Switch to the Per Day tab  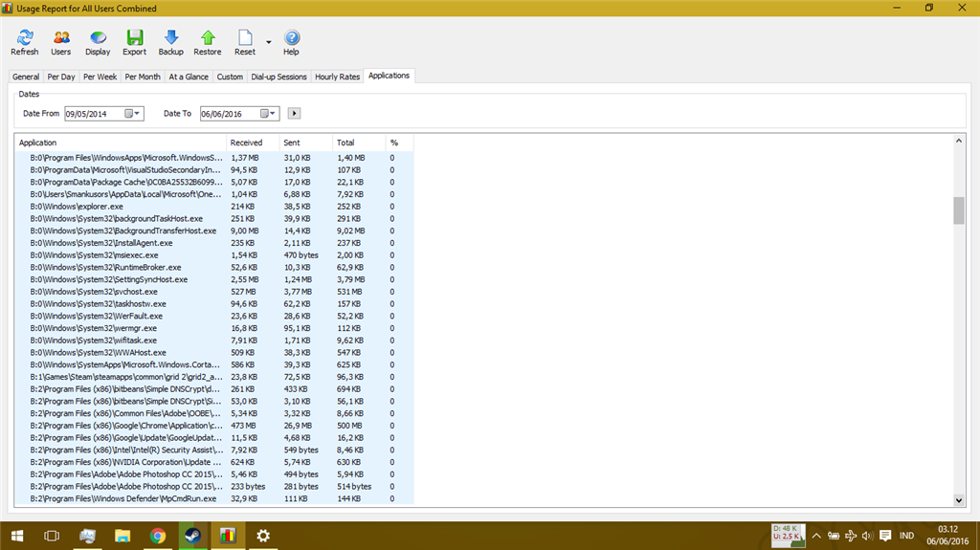[x=61, y=77]
